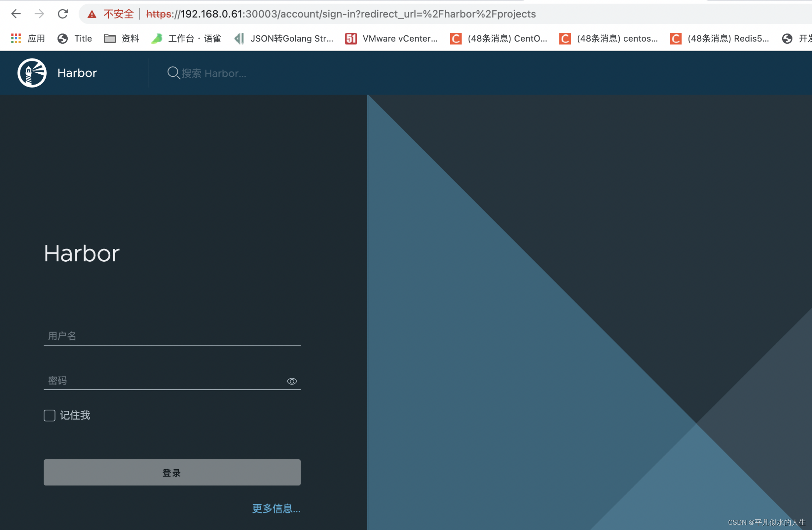
Task: Click browser back arrow button
Action: pyautogui.click(x=16, y=14)
